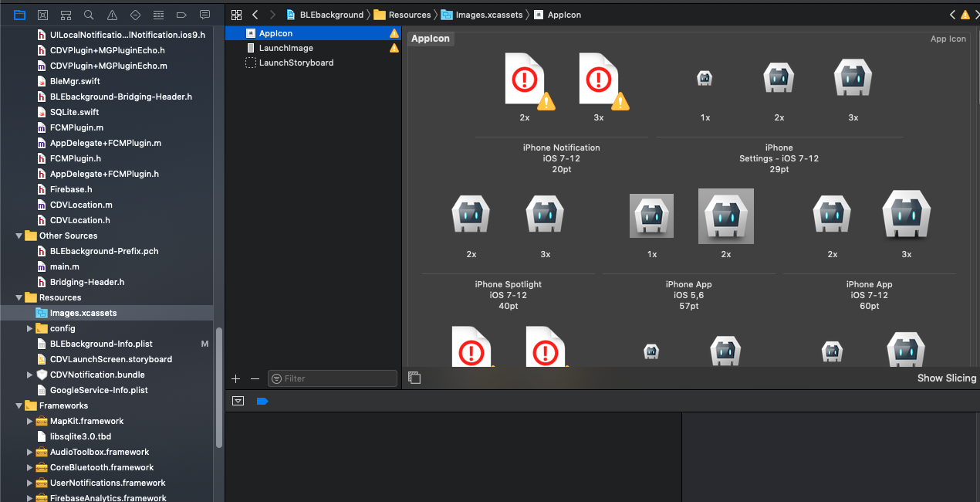Expand MapKit.framework disclosure triangle
This screenshot has width=980, height=502.
coord(29,421)
